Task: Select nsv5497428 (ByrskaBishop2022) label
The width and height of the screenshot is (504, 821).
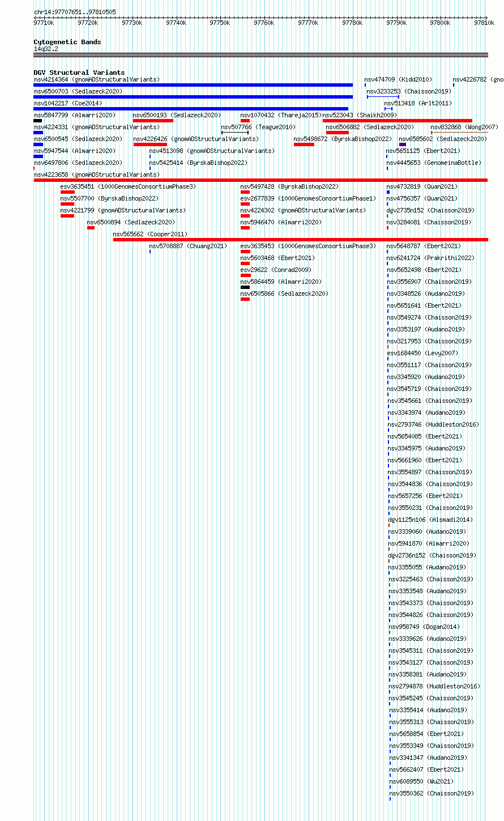Action: [289, 187]
